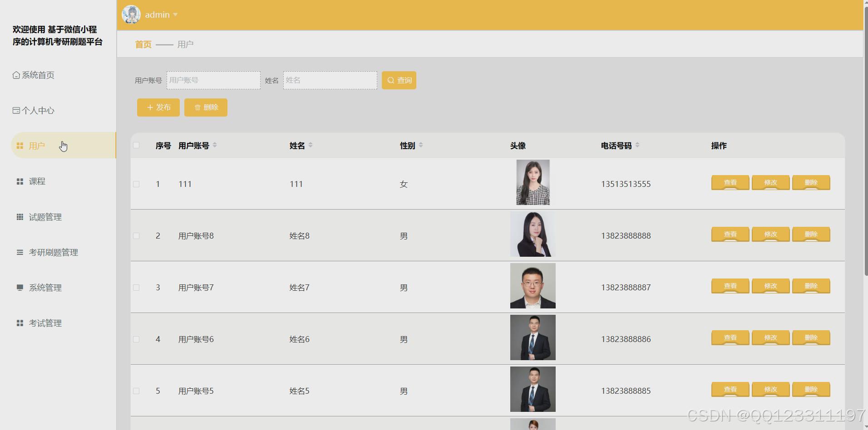Click inside the 姓名 search input field
Image resolution: width=868 pixels, height=430 pixels.
coord(330,80)
